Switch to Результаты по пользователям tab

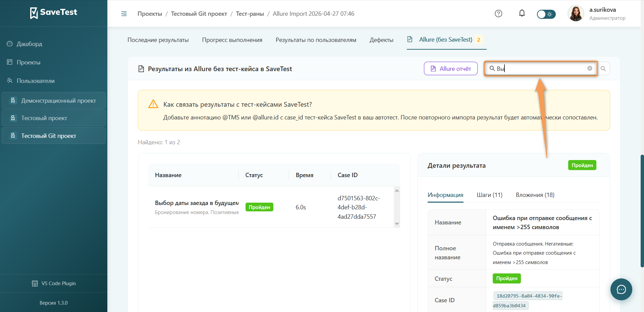click(316, 40)
